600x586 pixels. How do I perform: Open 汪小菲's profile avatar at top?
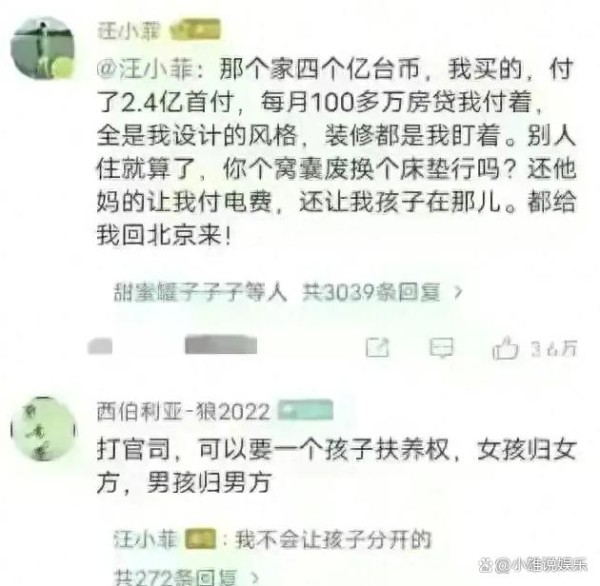click(42, 48)
